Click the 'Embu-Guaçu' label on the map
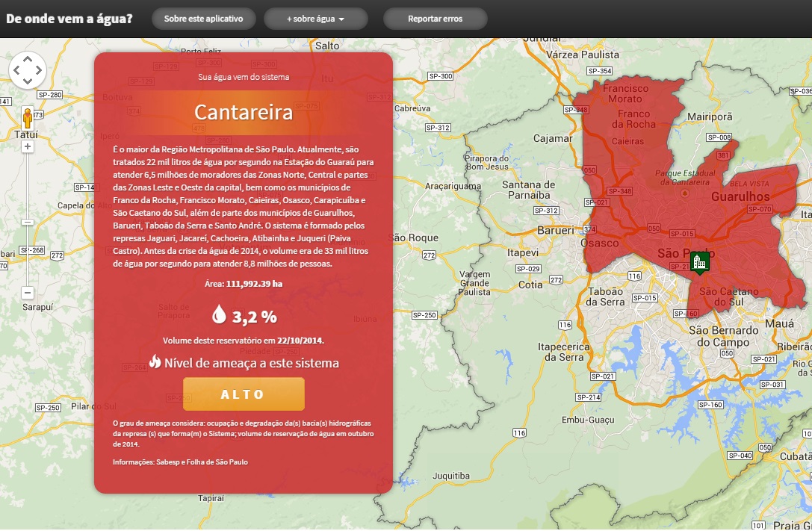The height and width of the screenshot is (531, 812). coord(588,420)
